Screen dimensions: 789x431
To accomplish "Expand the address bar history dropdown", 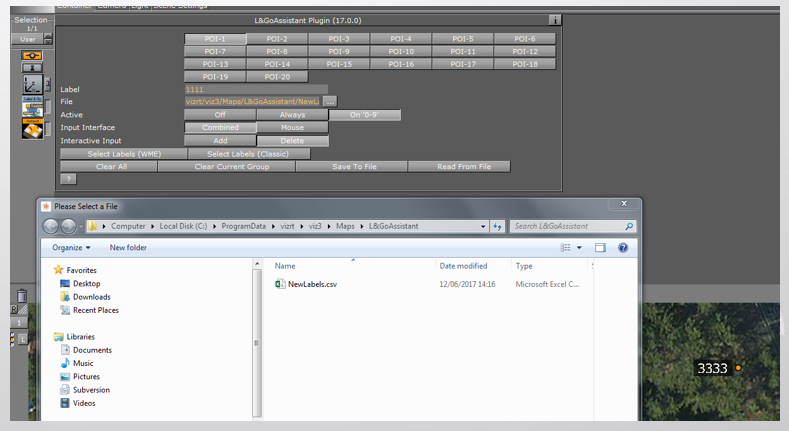I will (484, 226).
